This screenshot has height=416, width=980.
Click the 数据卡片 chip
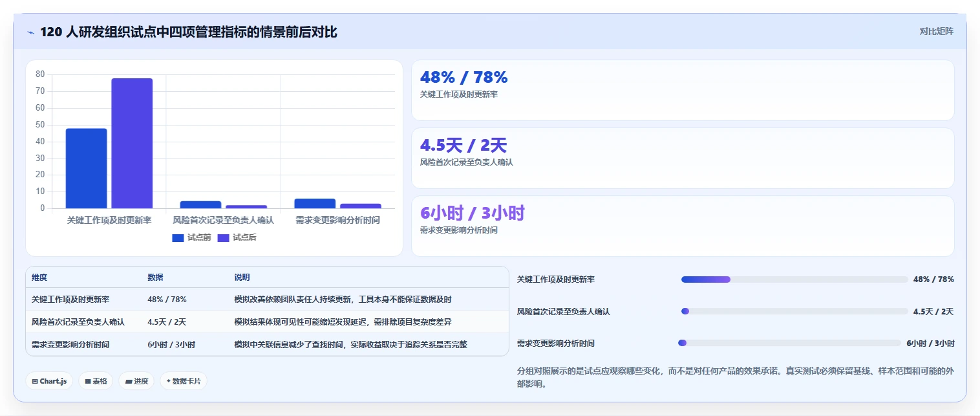point(184,381)
